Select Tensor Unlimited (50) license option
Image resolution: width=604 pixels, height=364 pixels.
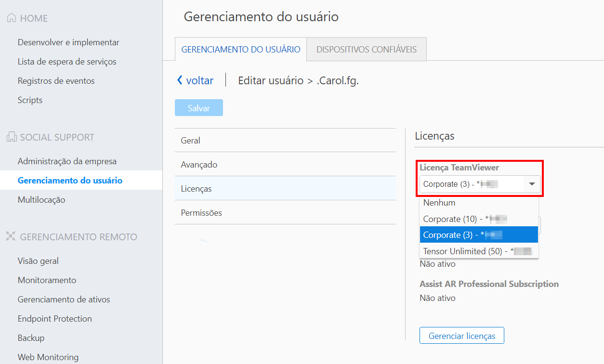tap(479, 251)
